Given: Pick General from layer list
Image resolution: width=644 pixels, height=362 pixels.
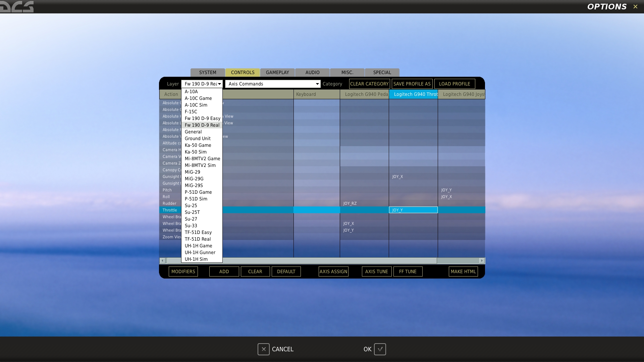Looking at the screenshot, I should pos(202,132).
